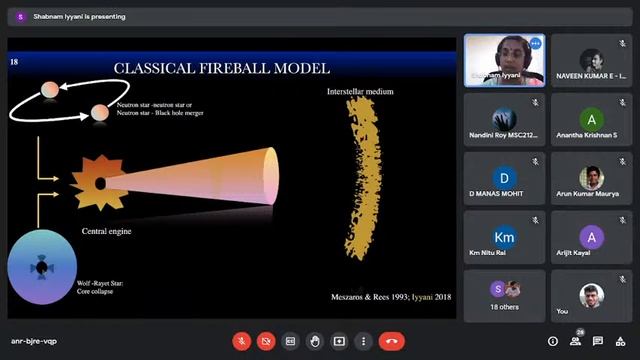Select Arun Kumar Maurya participant tile

point(591,178)
